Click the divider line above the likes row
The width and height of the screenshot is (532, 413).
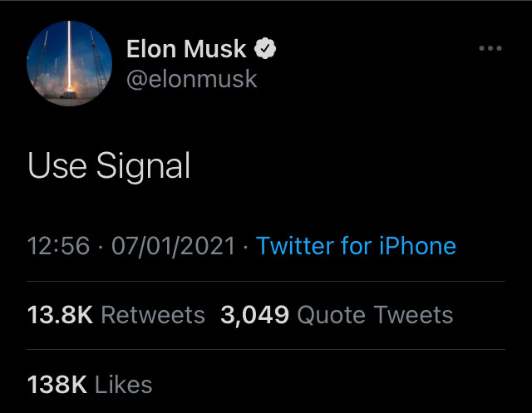[x=266, y=349]
